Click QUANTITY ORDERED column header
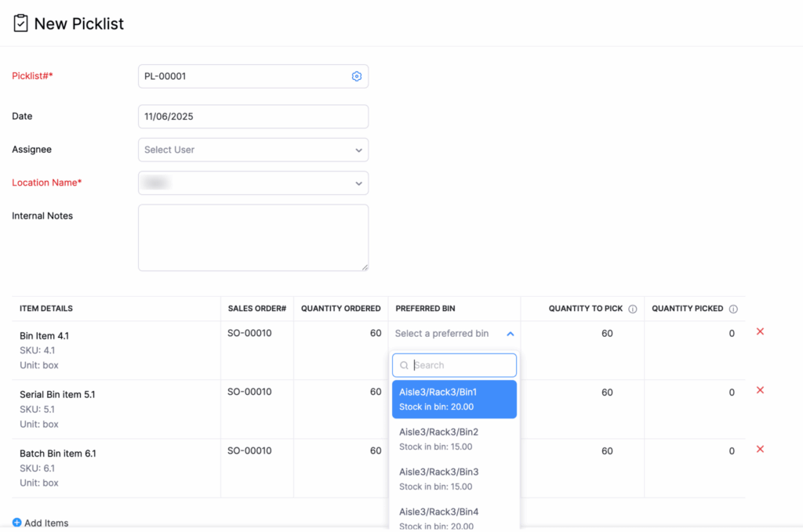The width and height of the screenshot is (803, 532). click(340, 309)
